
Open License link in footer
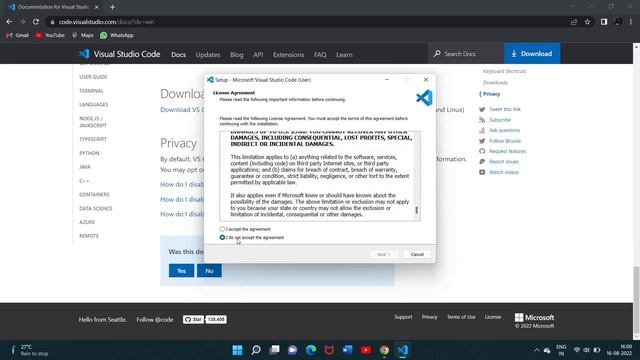click(x=493, y=317)
